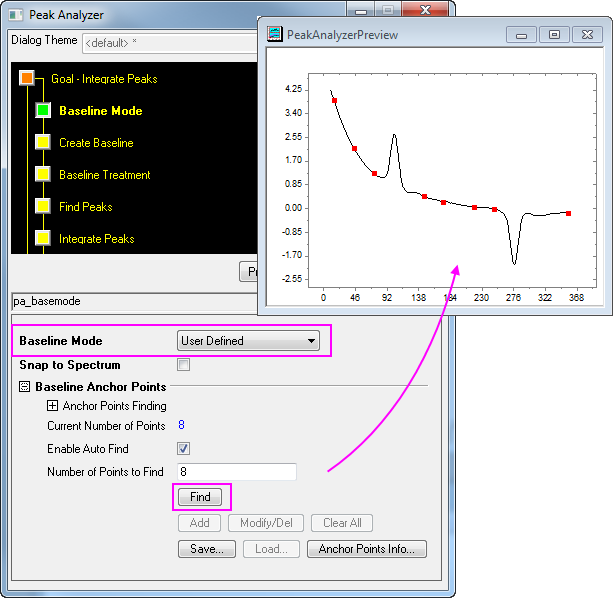This screenshot has width=613, height=598.
Task: Select Baseline Mode in the wizard tree
Action: coord(100,111)
